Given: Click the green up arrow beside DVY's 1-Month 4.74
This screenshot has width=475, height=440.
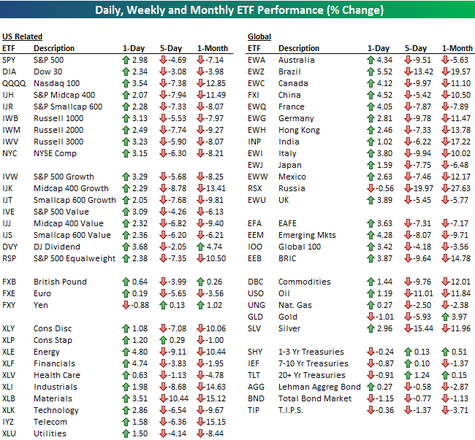Looking at the screenshot, I should point(200,247).
